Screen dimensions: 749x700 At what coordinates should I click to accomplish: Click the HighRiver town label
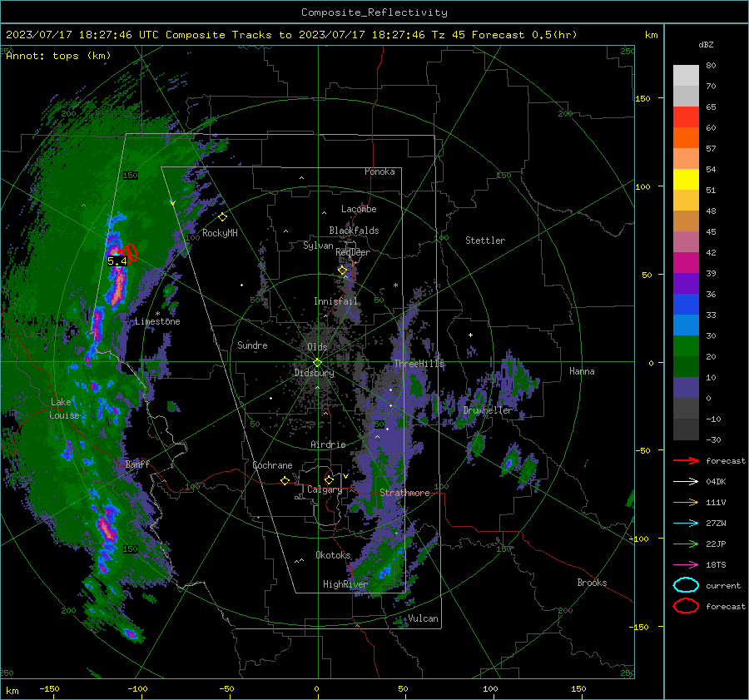pyautogui.click(x=345, y=584)
